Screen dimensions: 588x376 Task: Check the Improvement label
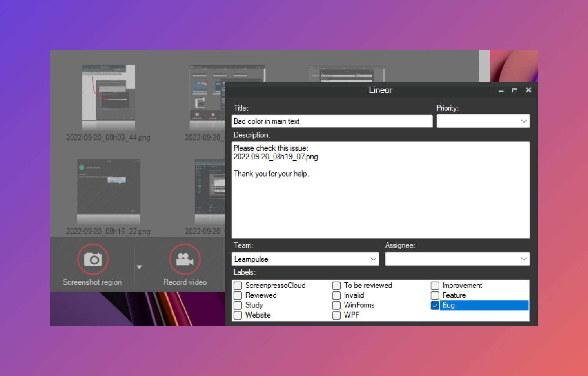point(435,286)
